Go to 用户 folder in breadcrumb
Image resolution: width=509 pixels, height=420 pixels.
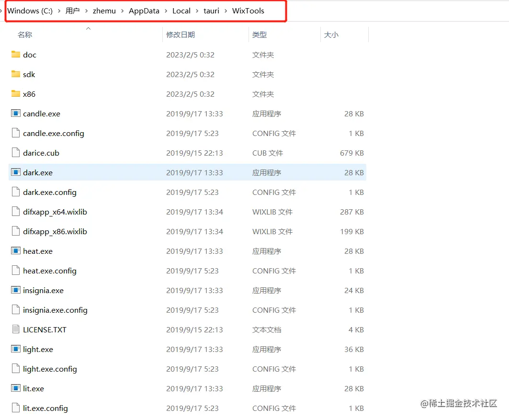point(72,11)
